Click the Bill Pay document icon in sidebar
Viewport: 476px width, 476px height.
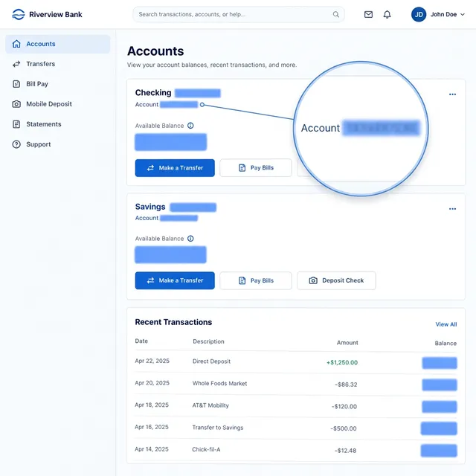coord(16,84)
